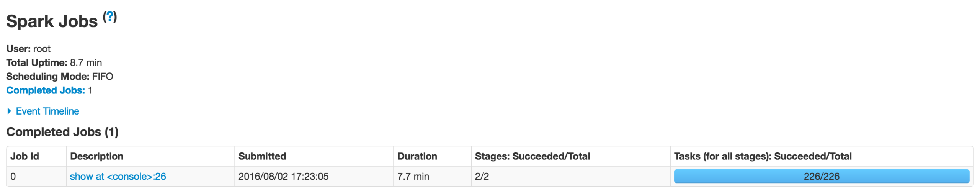
Task: Click the 2/2 stages cell
Action: point(482,176)
